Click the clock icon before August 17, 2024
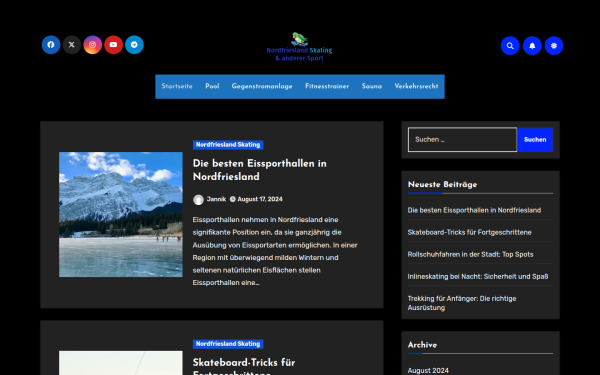 (233, 199)
